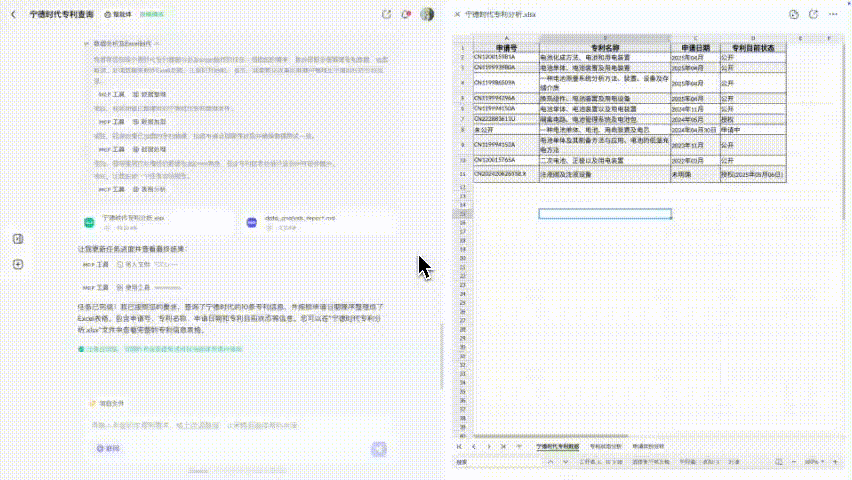The height and width of the screenshot is (480, 852).
Task: Open the data_analysis_report.md file card
Action: tap(318, 222)
